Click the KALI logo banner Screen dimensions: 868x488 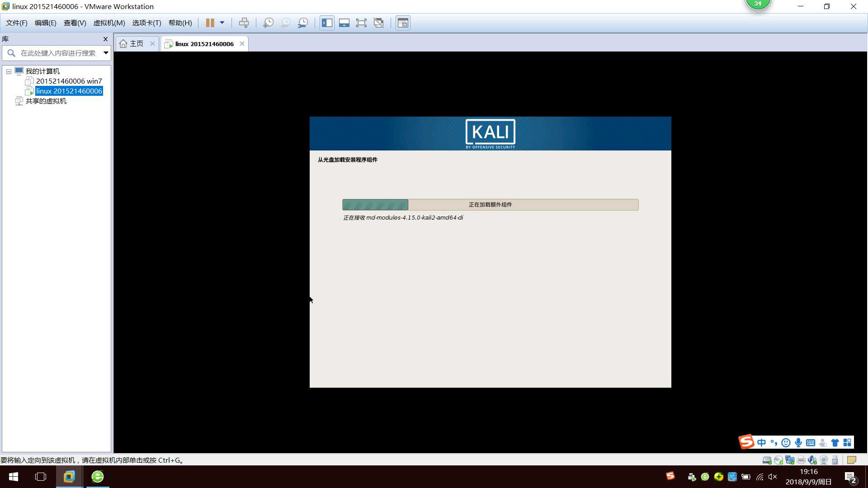(x=490, y=134)
